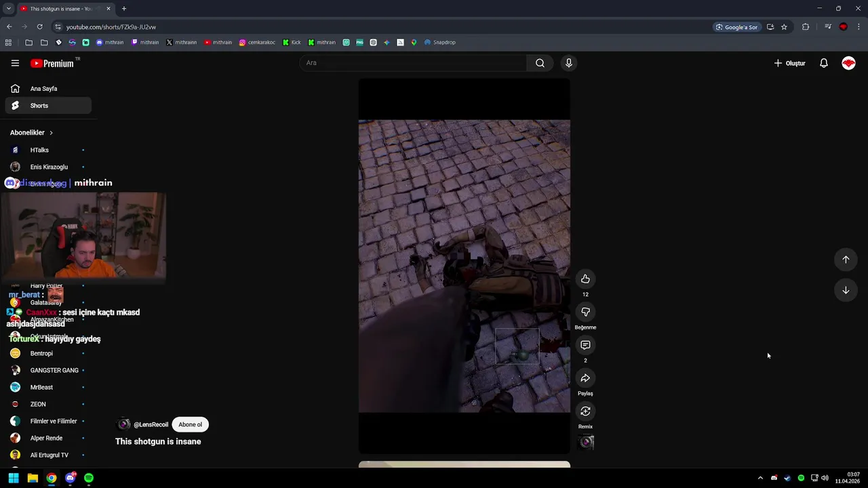
Task: Submit search with magnifier button
Action: coord(540,63)
